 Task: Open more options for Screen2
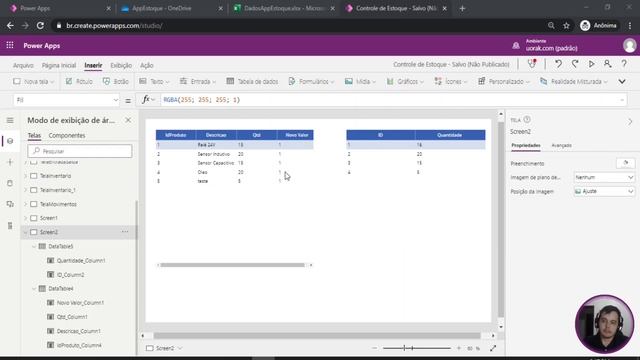point(125,232)
